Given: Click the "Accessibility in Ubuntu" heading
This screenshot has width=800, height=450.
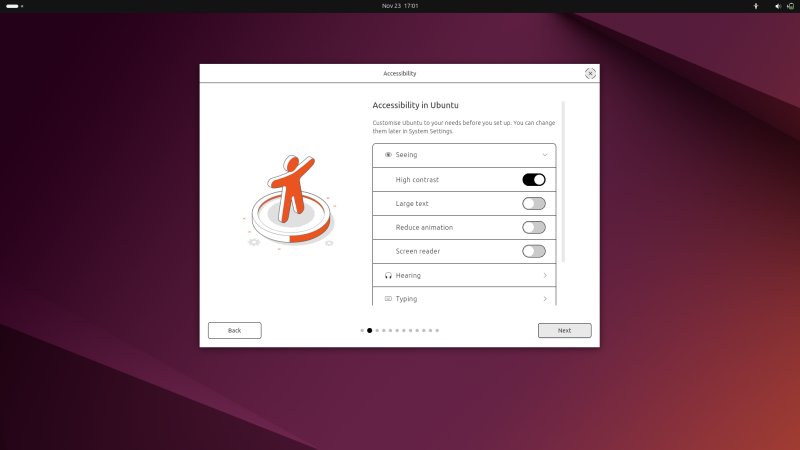Looking at the screenshot, I should tap(415, 105).
